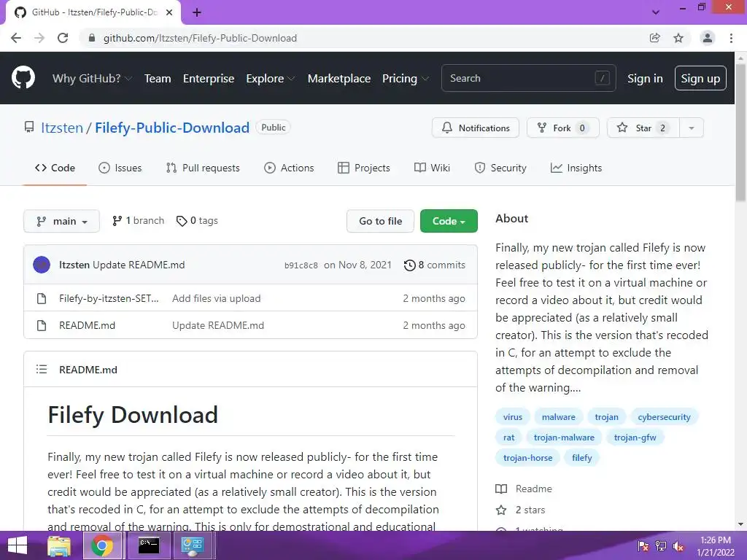
Task: Click the share page icon in address bar
Action: [654, 38]
